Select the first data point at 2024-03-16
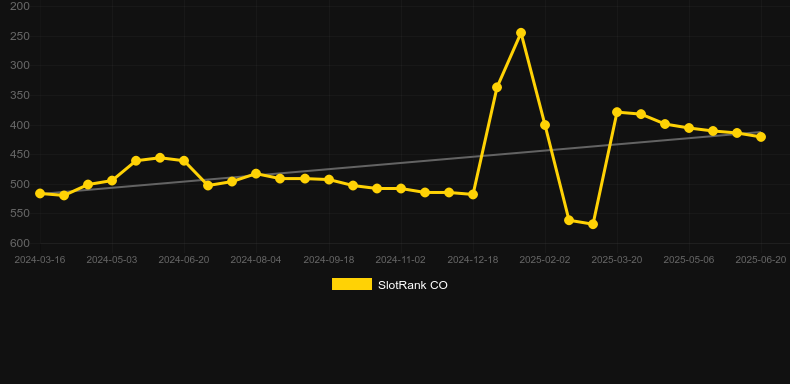The image size is (790, 384). [x=40, y=194]
